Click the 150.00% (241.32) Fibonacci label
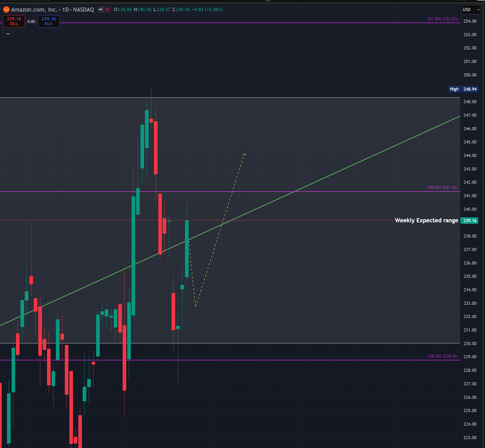 tap(442, 187)
